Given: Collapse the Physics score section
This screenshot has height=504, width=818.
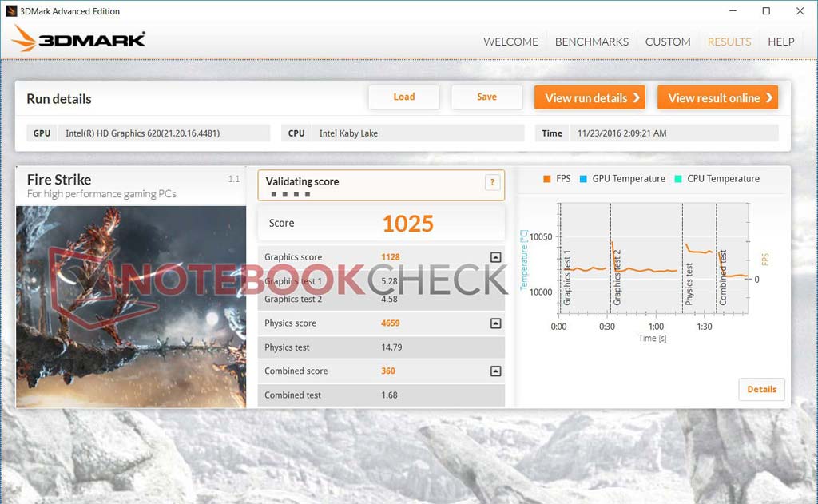Looking at the screenshot, I should (x=495, y=323).
